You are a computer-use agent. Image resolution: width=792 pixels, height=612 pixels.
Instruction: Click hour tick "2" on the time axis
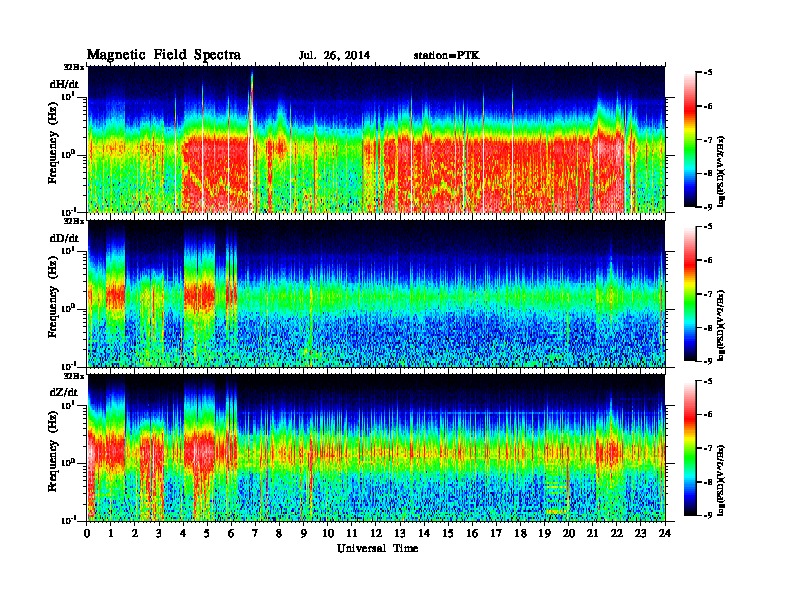[135, 533]
